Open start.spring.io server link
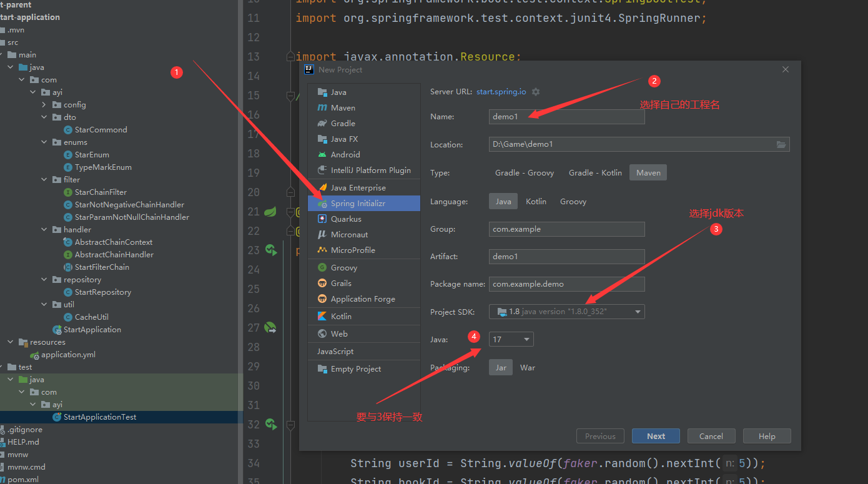Image resolution: width=868 pixels, height=484 pixels. pyautogui.click(x=501, y=92)
